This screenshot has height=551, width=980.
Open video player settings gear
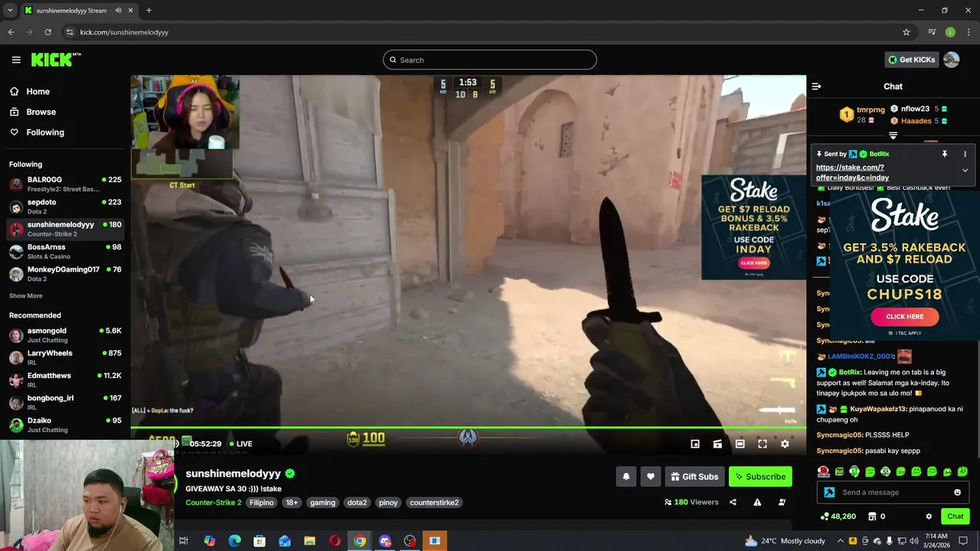(785, 444)
